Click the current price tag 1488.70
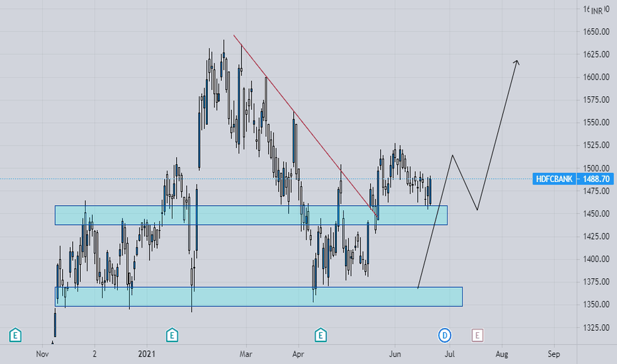617x364 pixels. pyautogui.click(x=596, y=179)
